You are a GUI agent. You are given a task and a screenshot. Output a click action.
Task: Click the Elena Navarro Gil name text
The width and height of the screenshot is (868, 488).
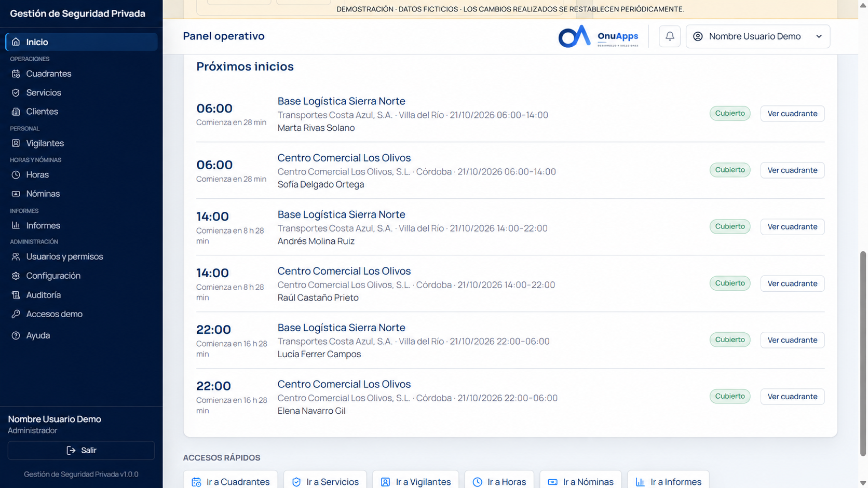pos(311,411)
